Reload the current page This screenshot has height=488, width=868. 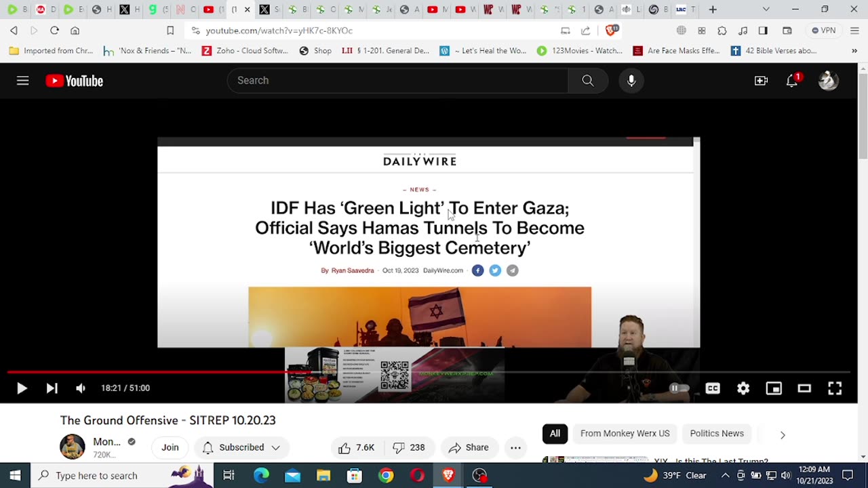click(x=54, y=30)
